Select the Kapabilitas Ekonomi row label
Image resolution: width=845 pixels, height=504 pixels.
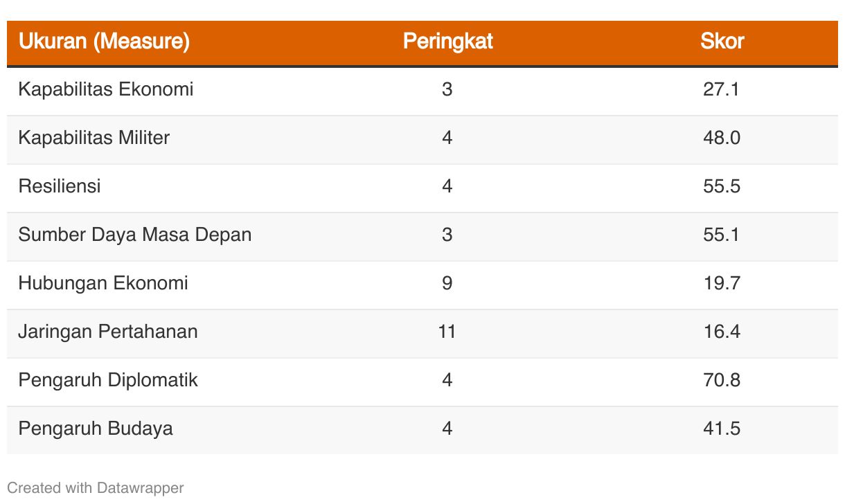click(x=106, y=89)
